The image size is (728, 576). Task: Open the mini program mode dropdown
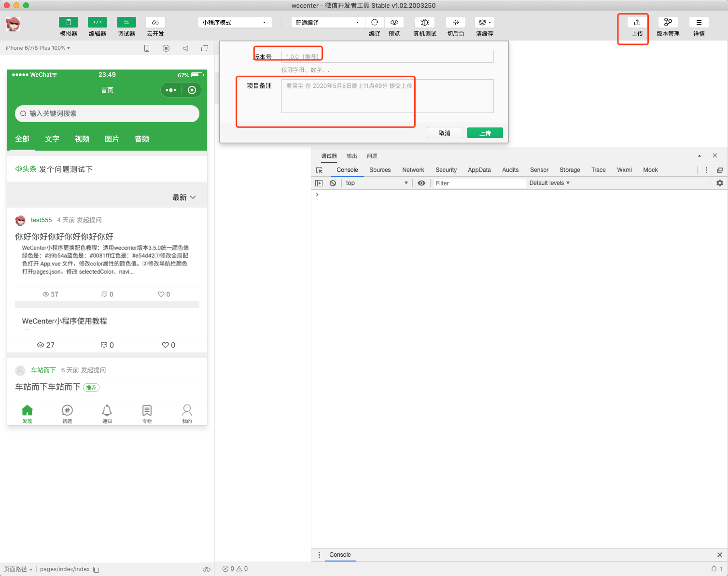tap(235, 22)
